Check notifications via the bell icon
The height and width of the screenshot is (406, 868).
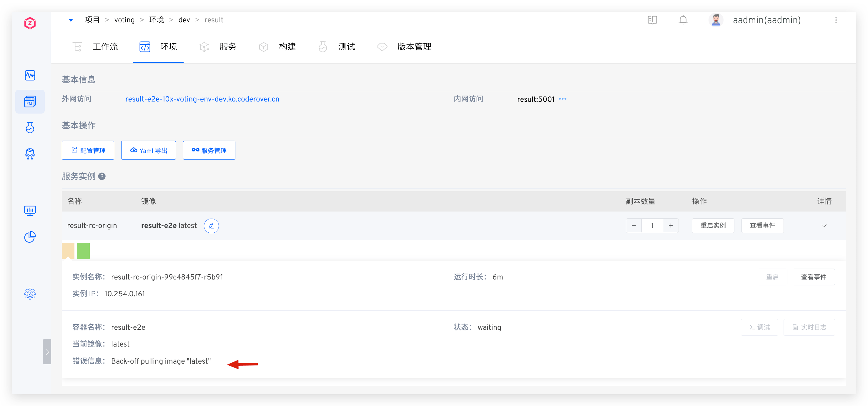[683, 20]
